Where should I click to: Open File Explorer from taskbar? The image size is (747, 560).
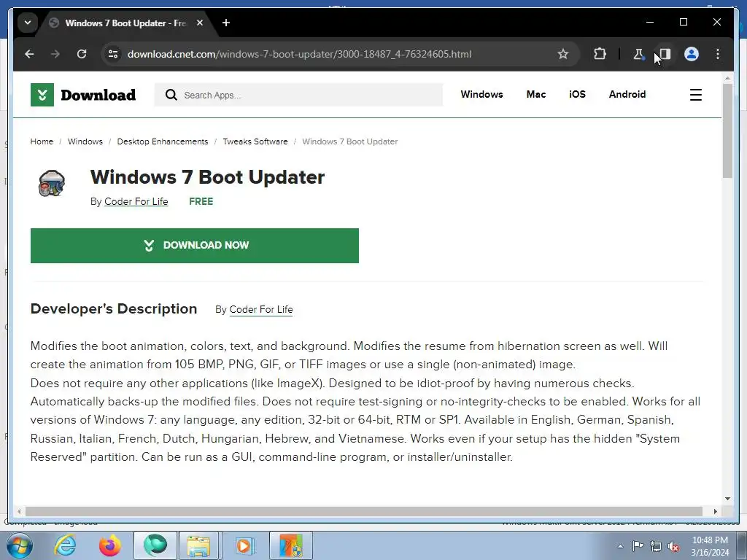pyautogui.click(x=198, y=545)
